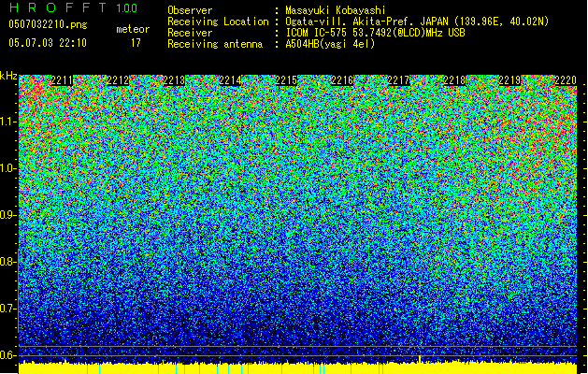Viewport: 588px width, 374px height.
Task: Click the 2211 time marker
Action: 62,80
